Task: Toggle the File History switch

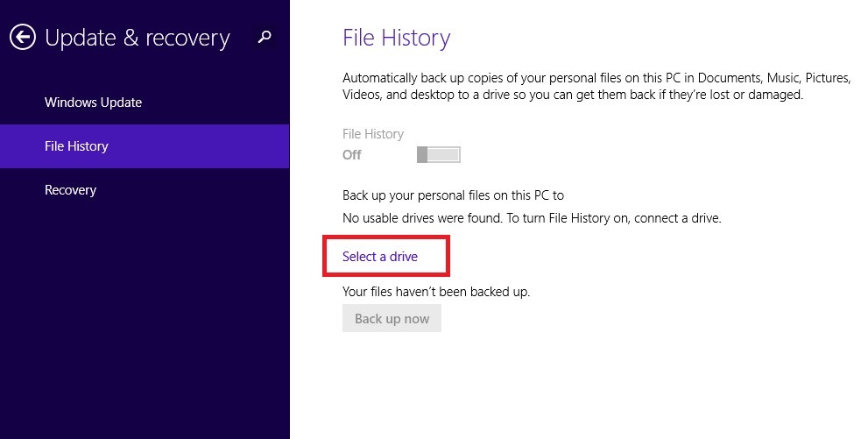Action: coord(439,154)
